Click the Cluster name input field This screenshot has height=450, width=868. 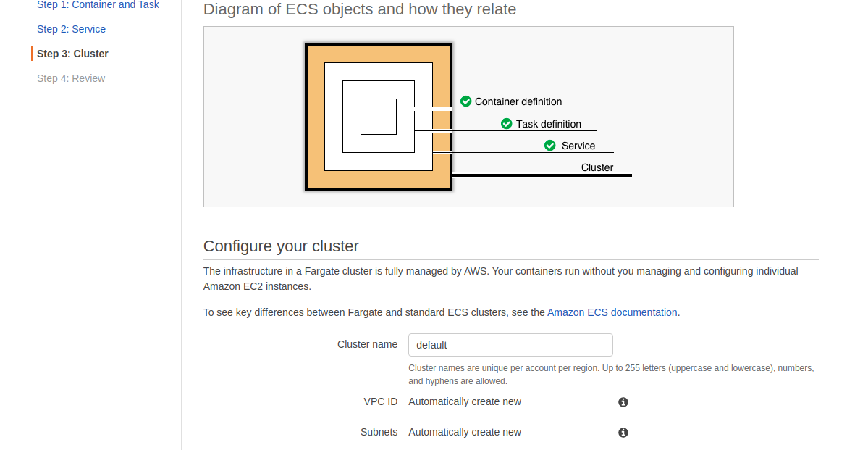[510, 345]
